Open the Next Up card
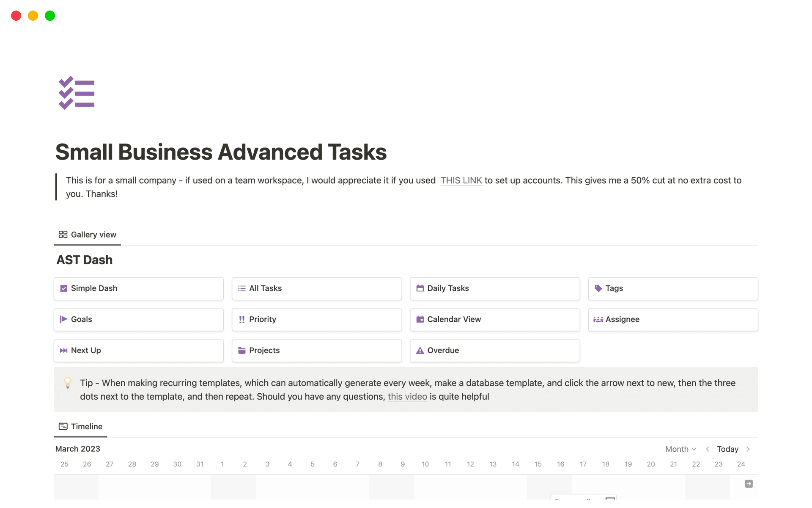The height and width of the screenshot is (508, 812). tap(139, 351)
